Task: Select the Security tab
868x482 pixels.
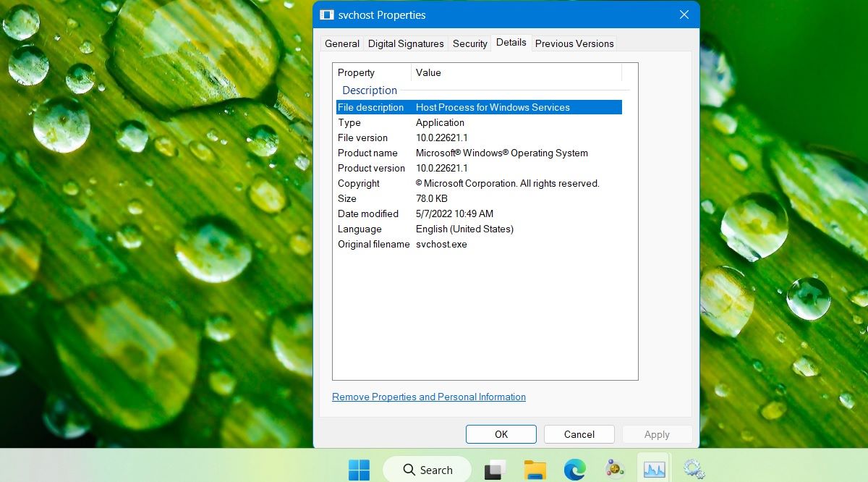Action: (x=469, y=43)
